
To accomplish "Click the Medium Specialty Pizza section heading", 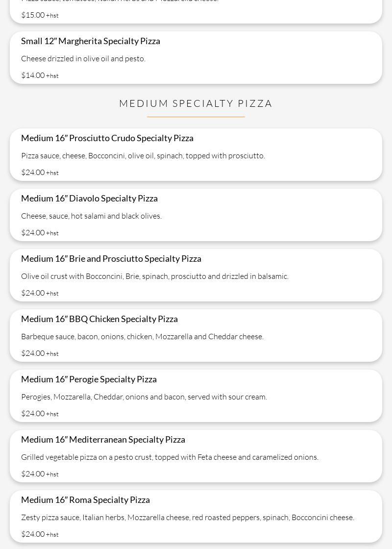I will click(x=196, y=103).
